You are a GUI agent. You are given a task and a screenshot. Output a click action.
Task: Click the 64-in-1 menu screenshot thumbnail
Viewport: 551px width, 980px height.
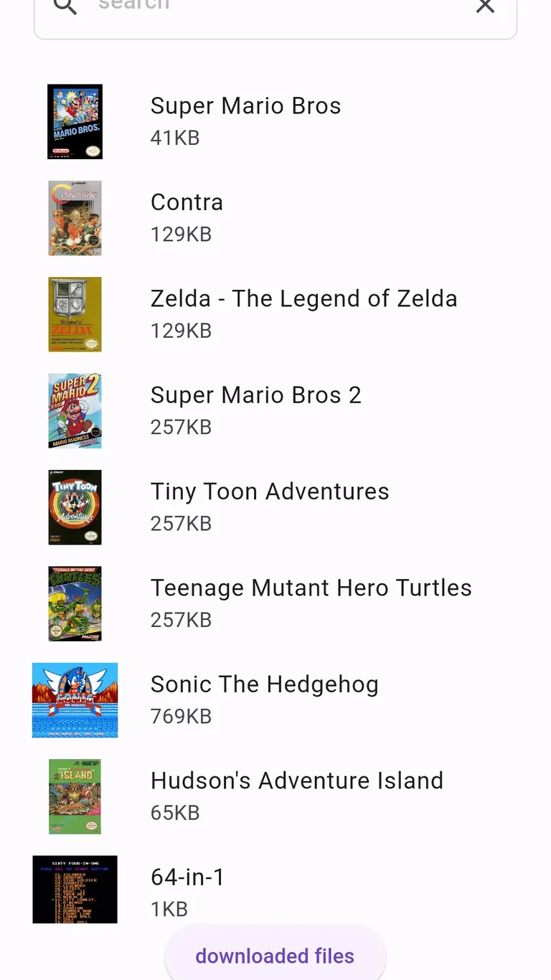coord(75,890)
